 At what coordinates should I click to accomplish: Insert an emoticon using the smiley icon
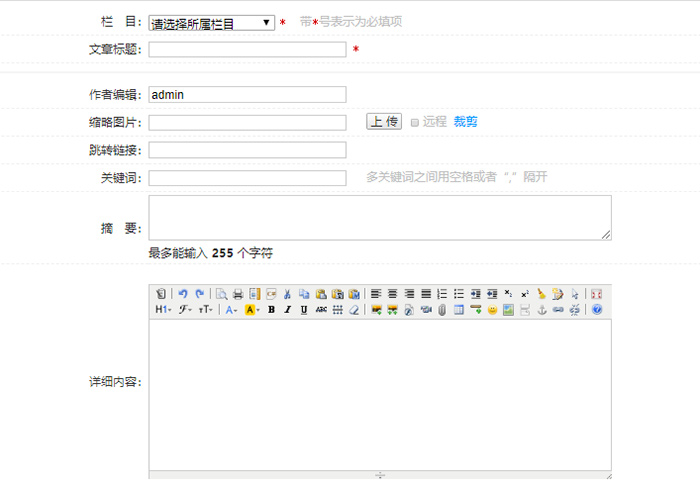click(492, 310)
